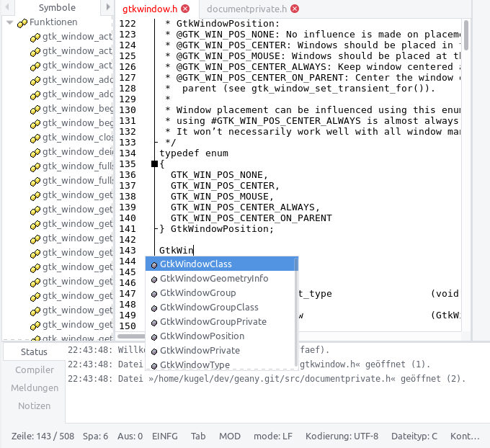This screenshot has width=490, height=448.
Task: Collapse the Funktionen tree node
Action: point(9,22)
